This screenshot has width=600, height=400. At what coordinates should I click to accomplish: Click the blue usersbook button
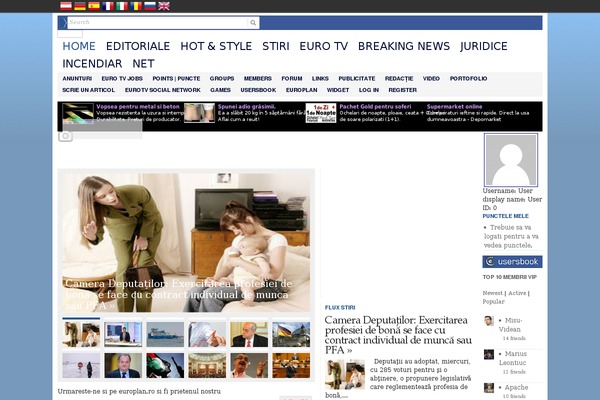[x=512, y=262]
